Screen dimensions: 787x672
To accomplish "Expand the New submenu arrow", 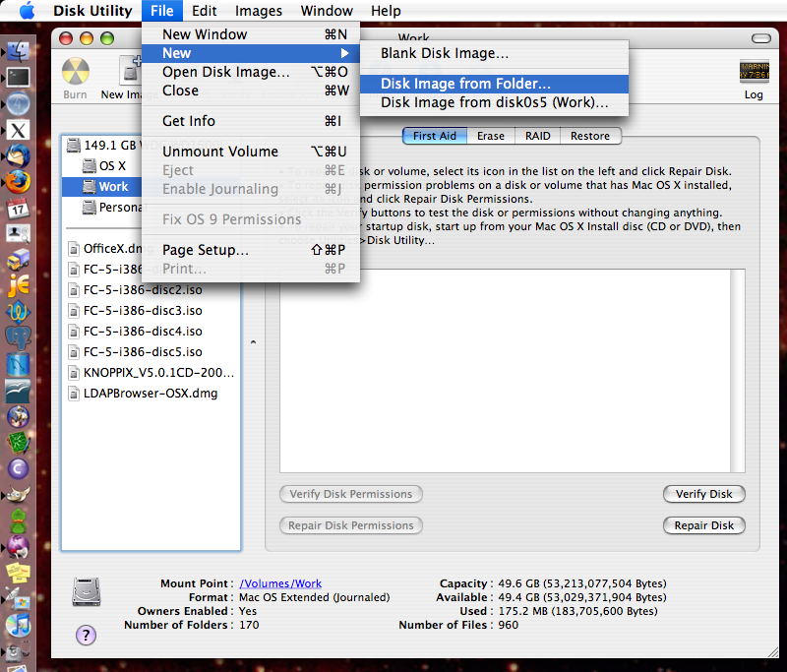I will coord(344,53).
